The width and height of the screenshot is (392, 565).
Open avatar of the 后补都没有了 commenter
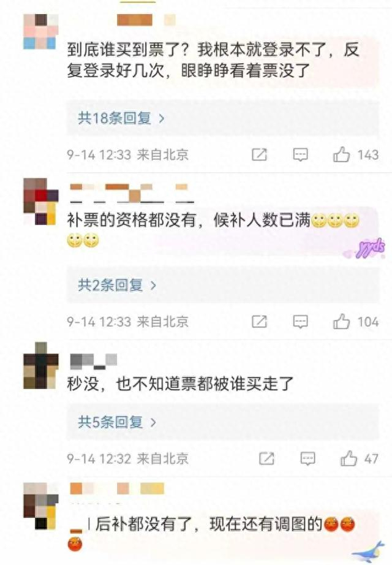[x=40, y=506]
